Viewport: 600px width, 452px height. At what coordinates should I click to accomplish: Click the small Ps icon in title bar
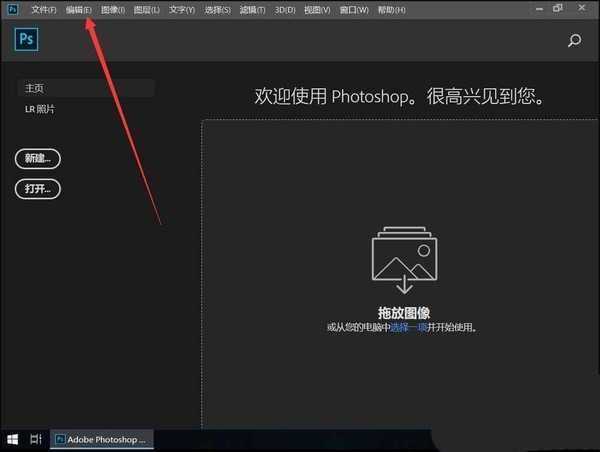[13, 9]
